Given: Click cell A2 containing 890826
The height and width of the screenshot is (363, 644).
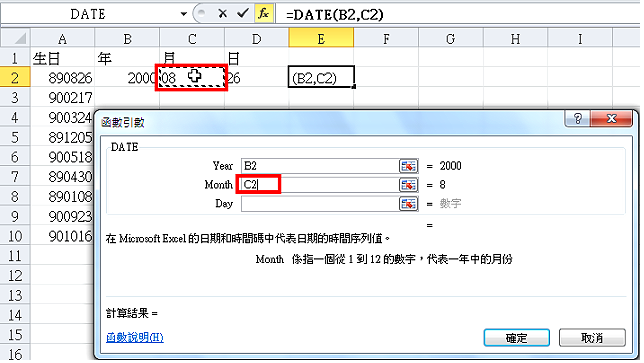Looking at the screenshot, I should point(62,78).
